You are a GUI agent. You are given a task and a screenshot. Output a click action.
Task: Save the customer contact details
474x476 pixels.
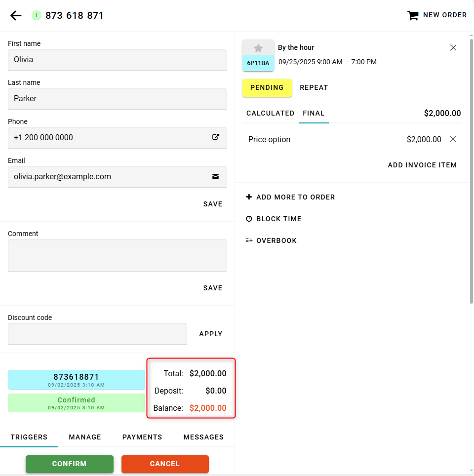[213, 204]
